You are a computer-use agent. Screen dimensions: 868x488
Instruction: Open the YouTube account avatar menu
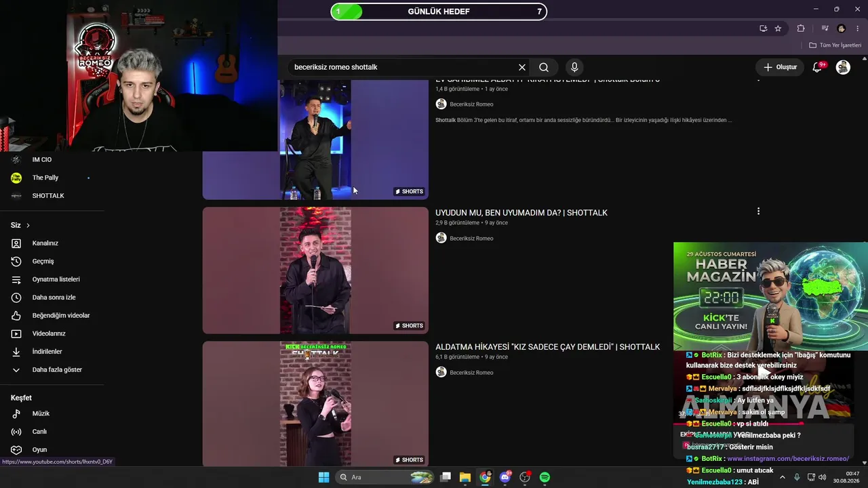tap(843, 67)
